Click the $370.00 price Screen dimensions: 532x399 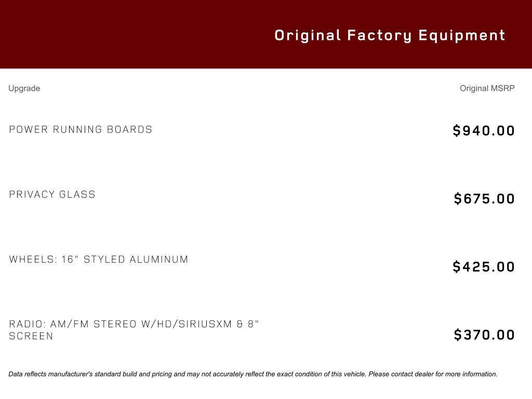[484, 335]
